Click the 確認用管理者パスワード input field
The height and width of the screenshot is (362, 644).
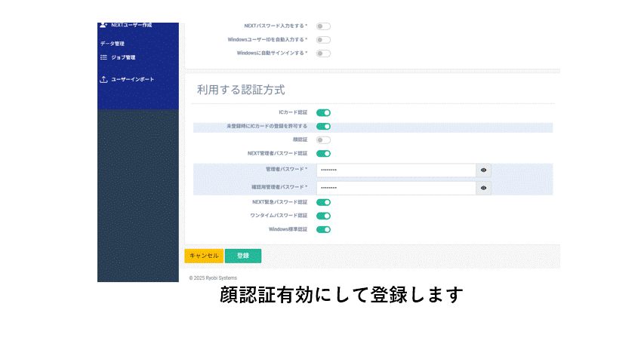point(396,188)
